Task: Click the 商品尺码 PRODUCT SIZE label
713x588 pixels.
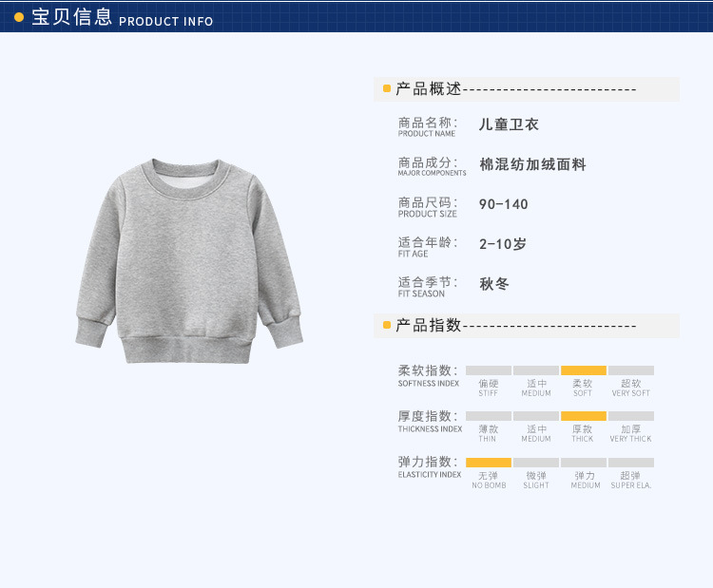Action: [428, 207]
